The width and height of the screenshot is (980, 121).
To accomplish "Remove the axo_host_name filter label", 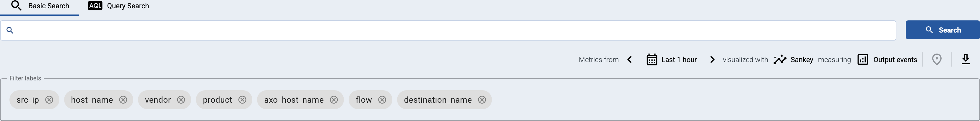I will pyautogui.click(x=334, y=100).
